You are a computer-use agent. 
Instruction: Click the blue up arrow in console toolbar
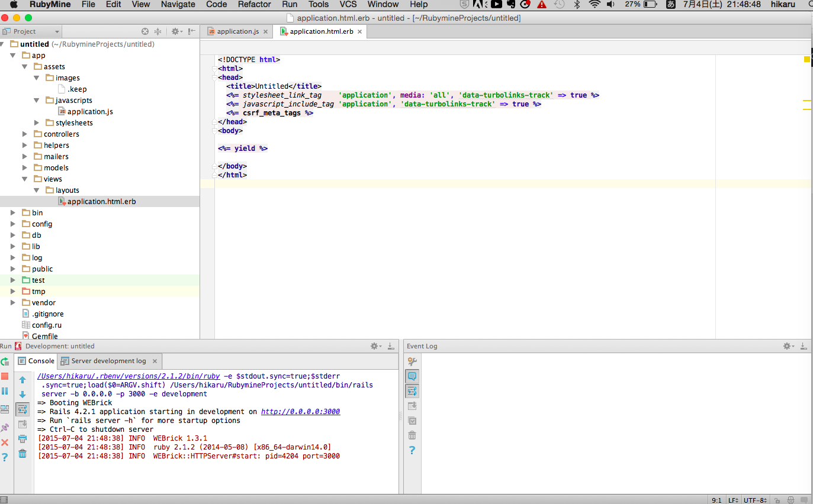tap(23, 380)
